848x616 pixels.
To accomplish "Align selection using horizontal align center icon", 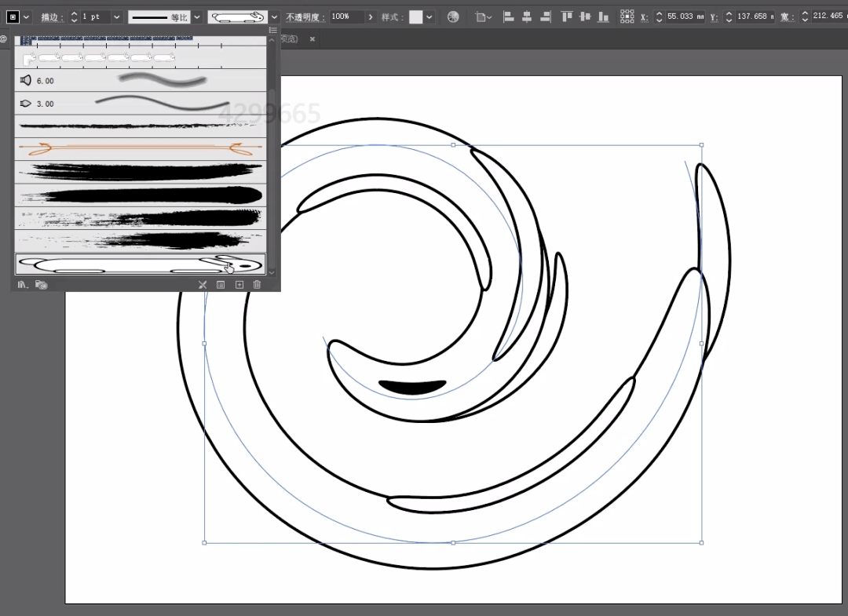I will tap(527, 16).
